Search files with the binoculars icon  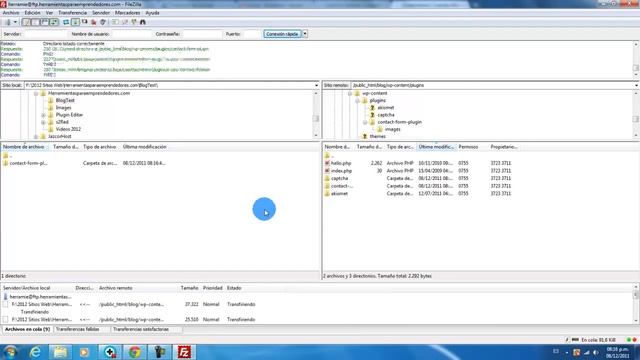tap(143, 22)
